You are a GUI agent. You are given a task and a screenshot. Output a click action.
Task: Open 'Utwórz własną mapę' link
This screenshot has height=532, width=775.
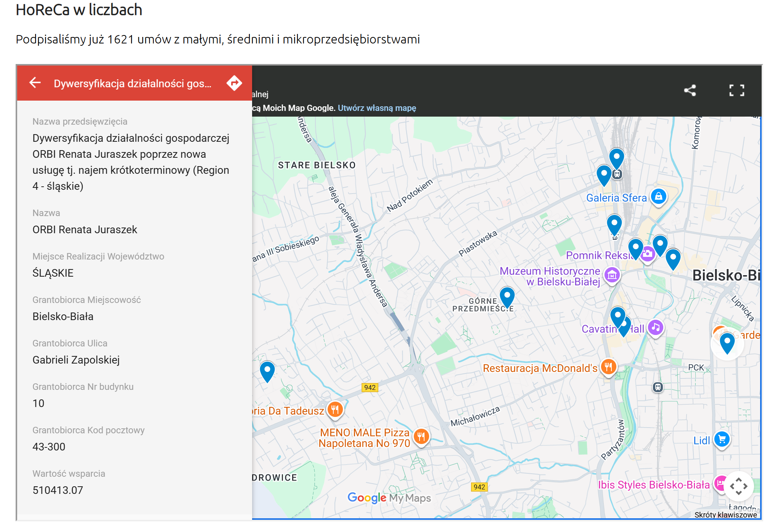click(x=377, y=108)
